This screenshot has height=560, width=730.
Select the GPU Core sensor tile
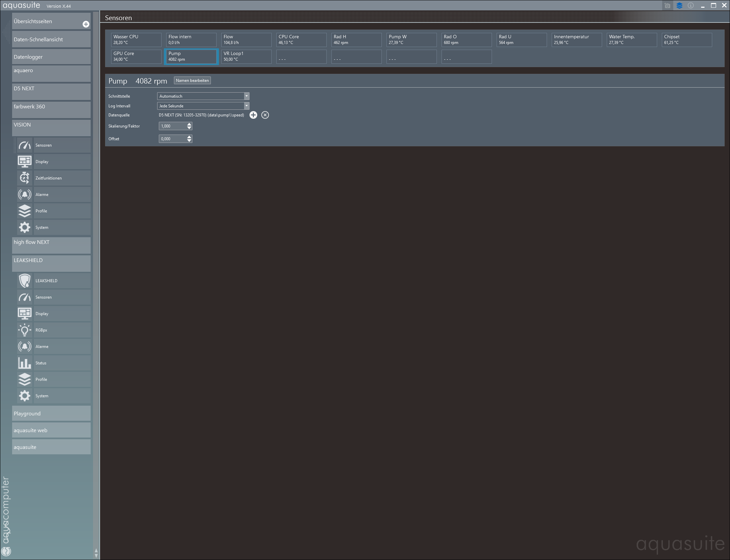tap(136, 56)
